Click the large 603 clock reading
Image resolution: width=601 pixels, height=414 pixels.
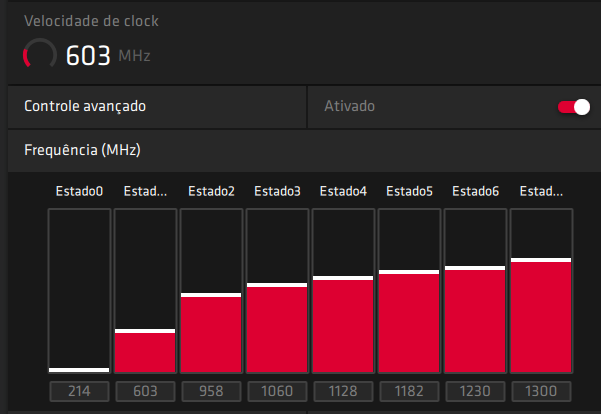(x=88, y=56)
